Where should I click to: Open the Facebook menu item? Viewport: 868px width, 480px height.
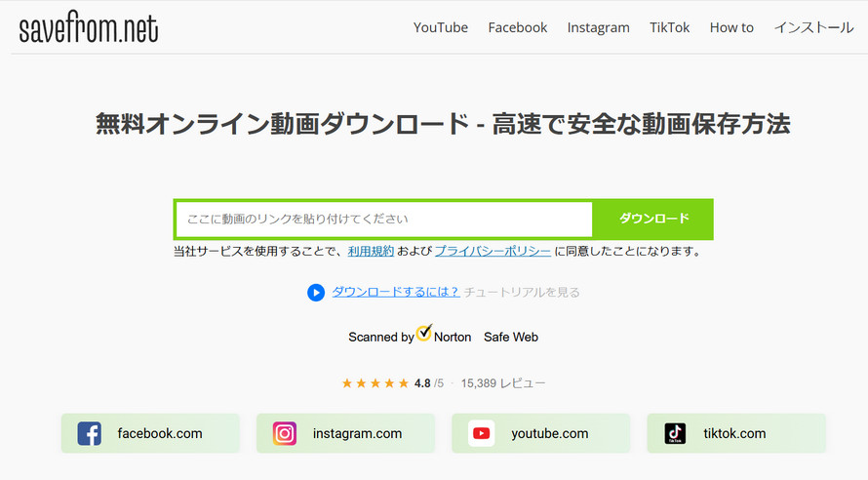pyautogui.click(x=518, y=27)
